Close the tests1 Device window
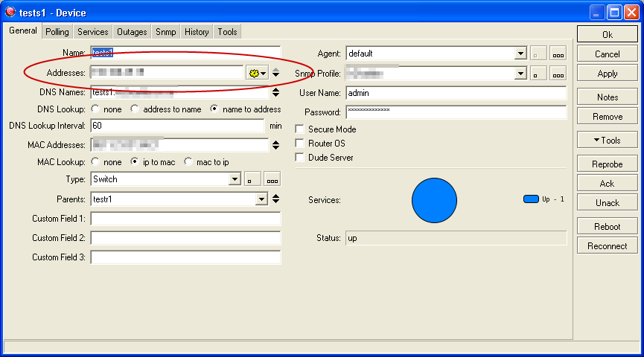The width and height of the screenshot is (644, 357). click(631, 13)
